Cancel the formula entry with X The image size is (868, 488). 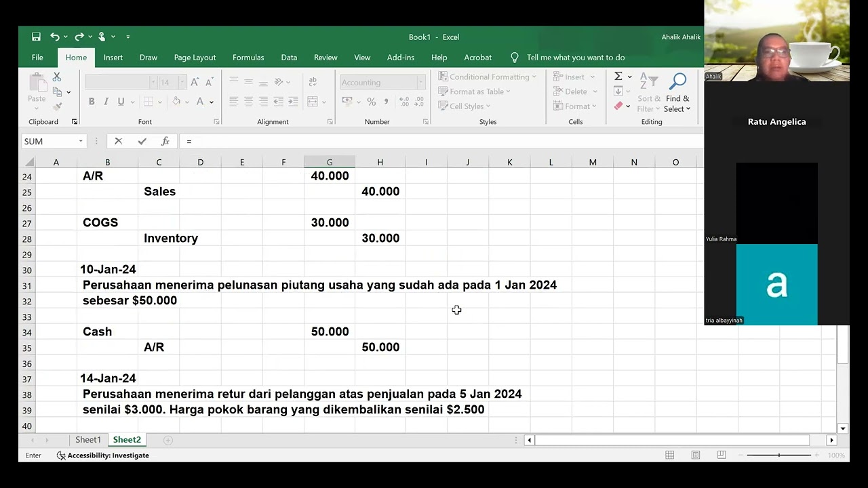click(x=119, y=141)
